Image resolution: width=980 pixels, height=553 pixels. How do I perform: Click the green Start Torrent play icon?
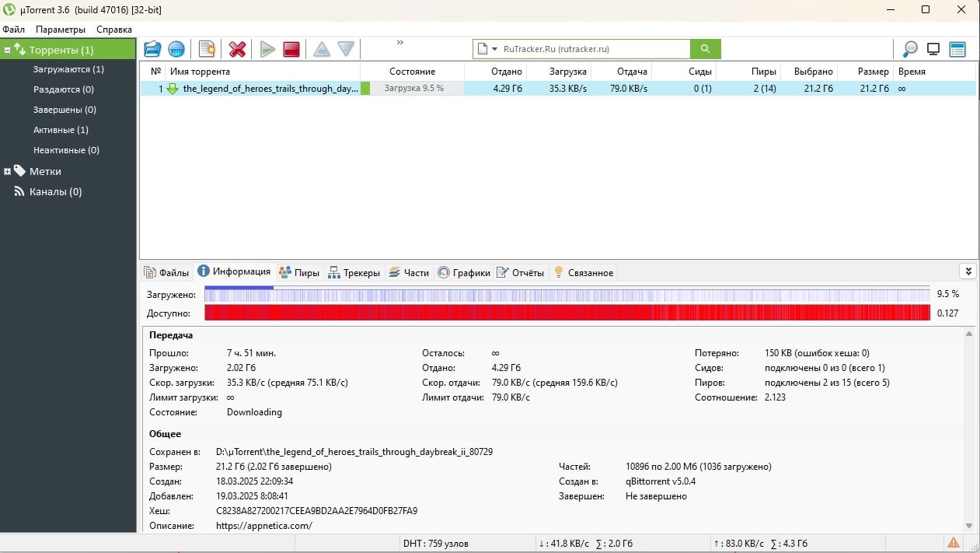coord(267,49)
